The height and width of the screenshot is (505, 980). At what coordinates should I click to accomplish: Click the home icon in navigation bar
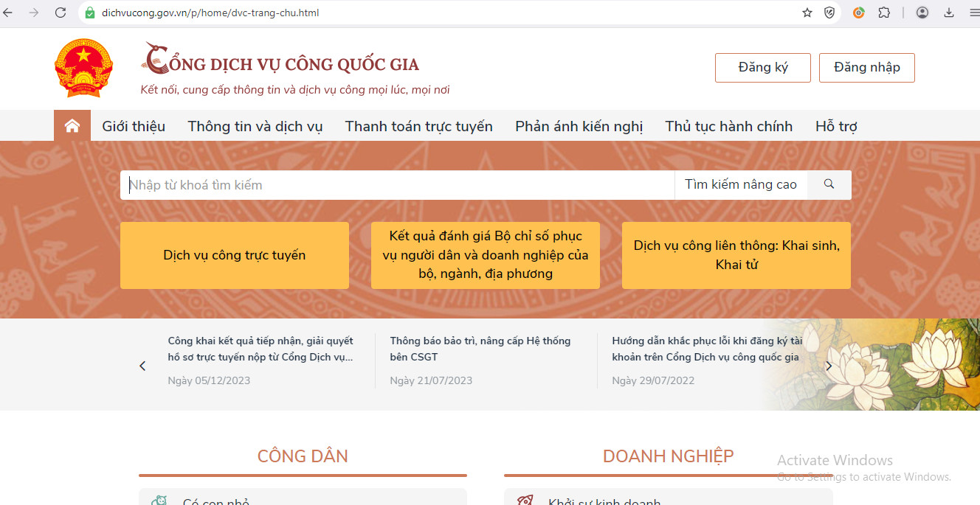tap(72, 126)
